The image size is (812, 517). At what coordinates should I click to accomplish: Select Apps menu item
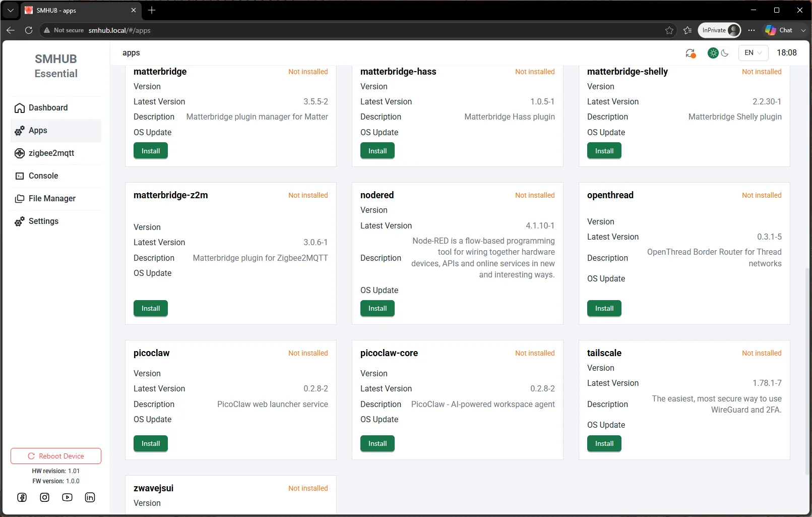pos(56,131)
